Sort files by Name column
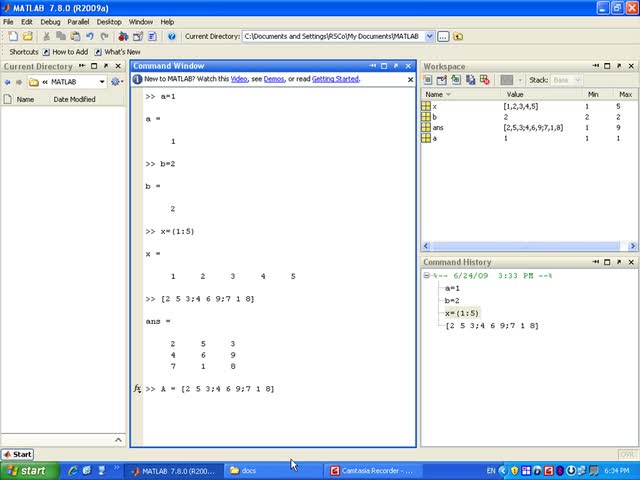 pos(25,99)
